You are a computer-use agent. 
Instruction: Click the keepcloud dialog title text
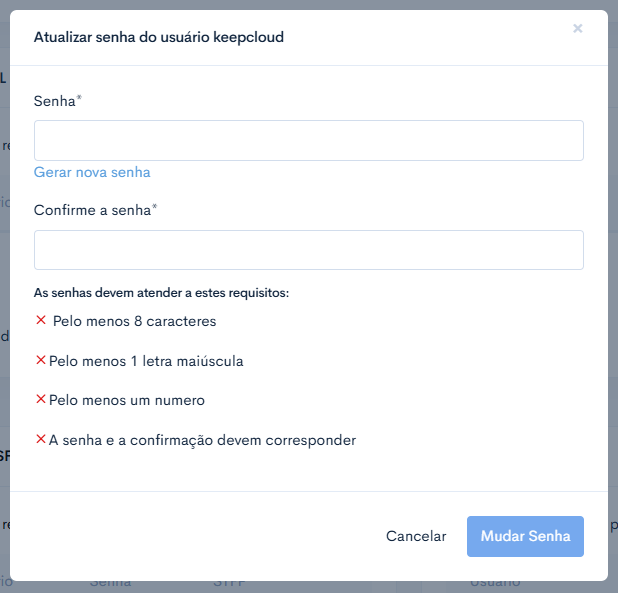[x=159, y=37]
